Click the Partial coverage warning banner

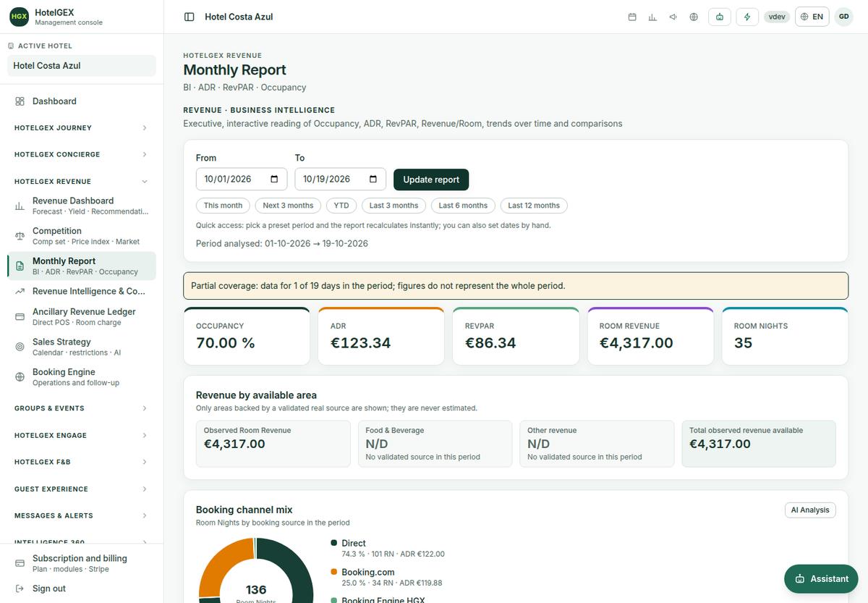516,286
